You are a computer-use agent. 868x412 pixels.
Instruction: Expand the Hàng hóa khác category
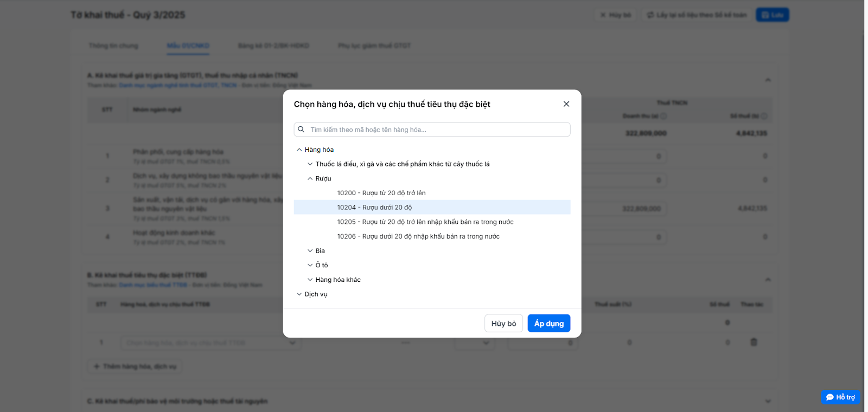310,280
